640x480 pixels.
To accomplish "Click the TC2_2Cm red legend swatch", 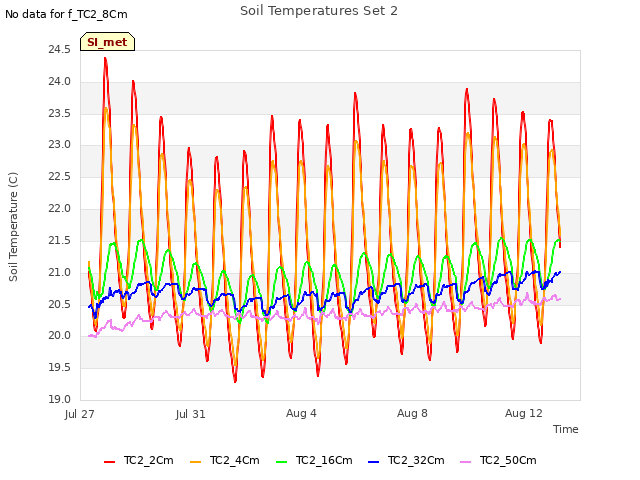I will click(x=109, y=462).
